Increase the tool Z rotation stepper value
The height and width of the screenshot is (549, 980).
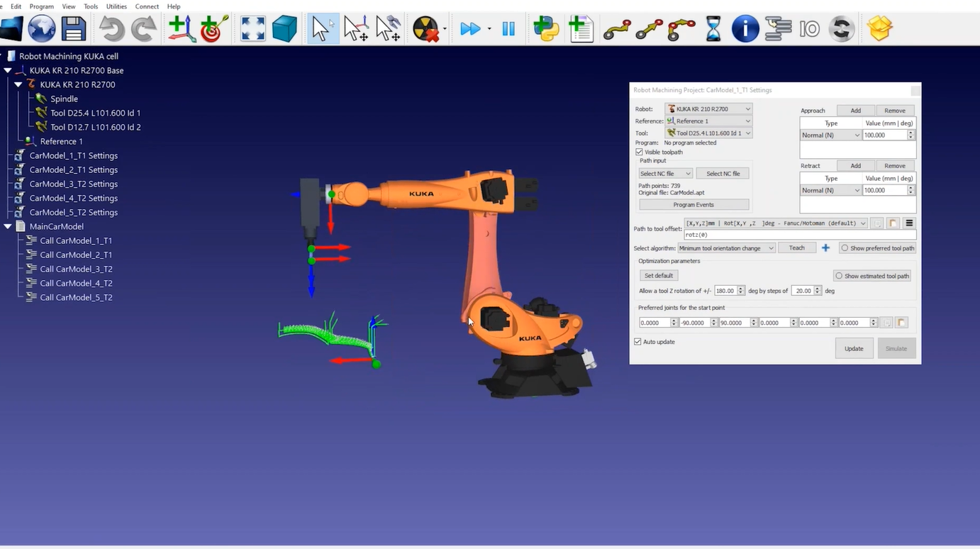point(740,287)
